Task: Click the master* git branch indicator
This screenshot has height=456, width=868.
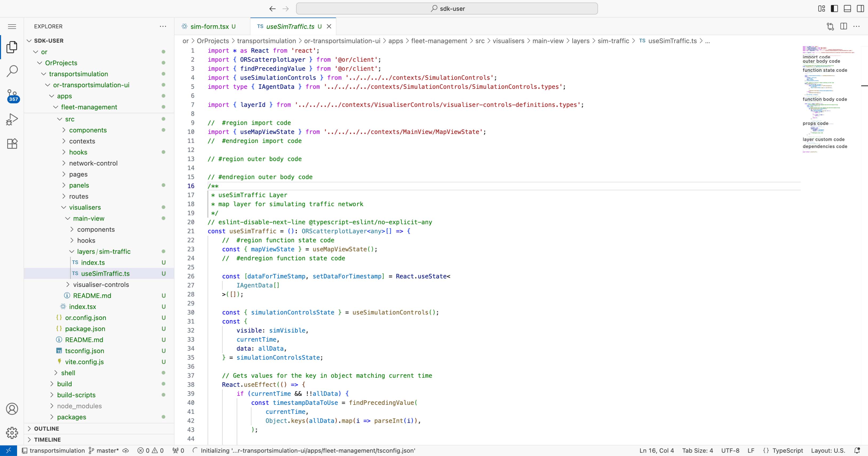Action: [104, 451]
